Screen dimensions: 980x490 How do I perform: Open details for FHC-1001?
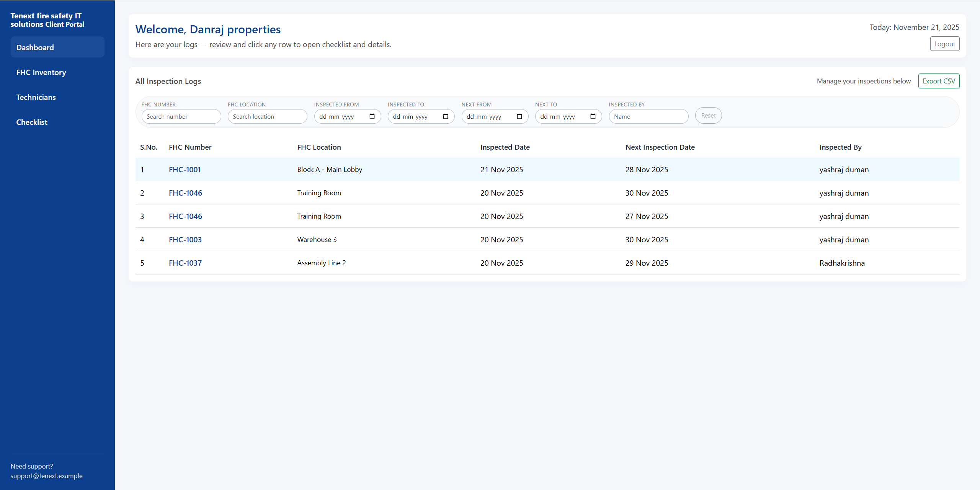tap(185, 169)
